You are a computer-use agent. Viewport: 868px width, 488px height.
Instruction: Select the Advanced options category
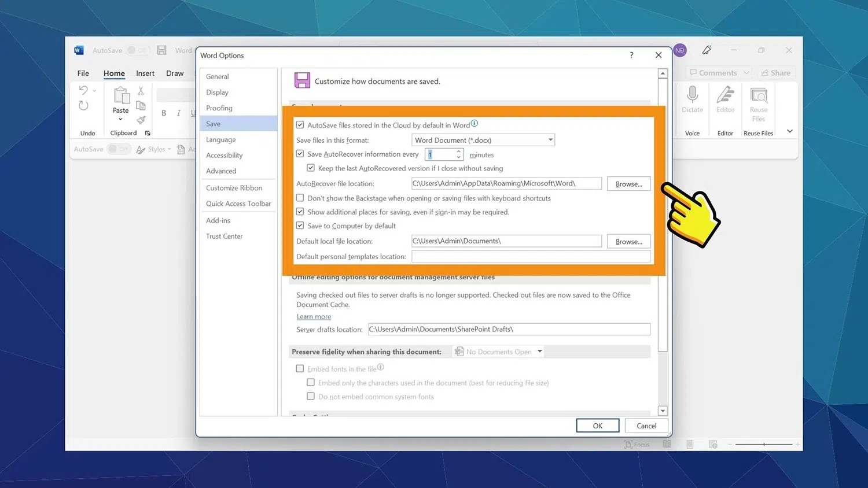[238, 171]
